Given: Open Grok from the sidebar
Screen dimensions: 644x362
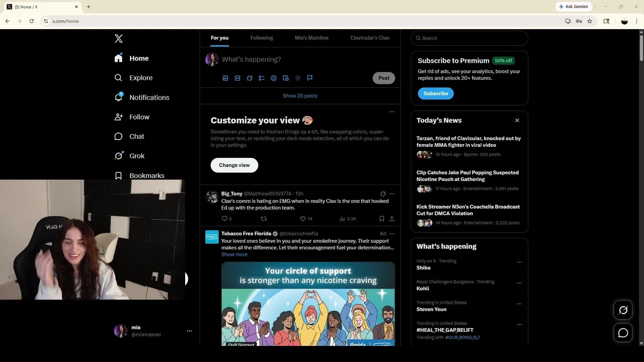Looking at the screenshot, I should (x=129, y=156).
